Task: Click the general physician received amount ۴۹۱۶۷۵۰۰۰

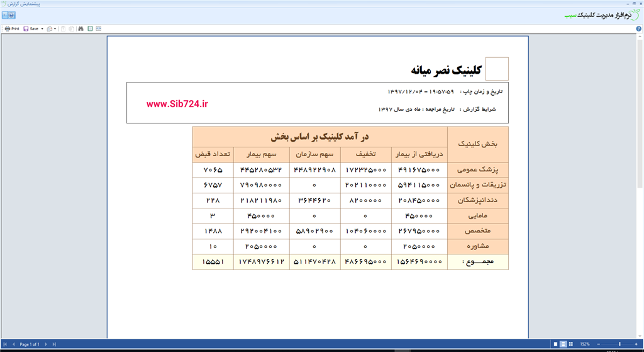Action: click(x=419, y=170)
